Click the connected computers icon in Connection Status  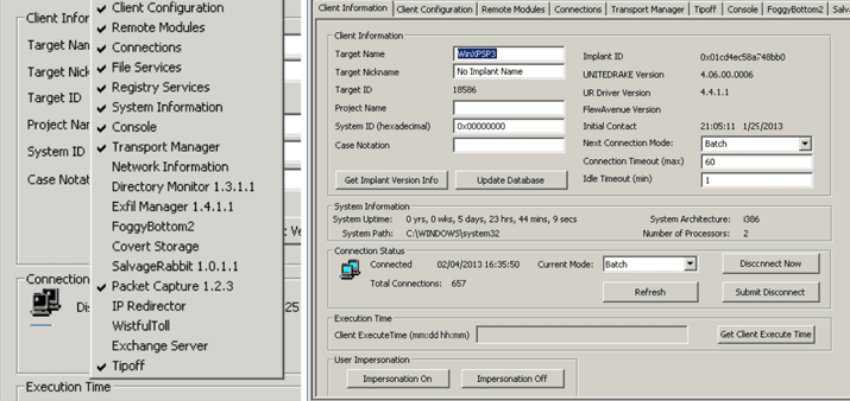coord(350,270)
